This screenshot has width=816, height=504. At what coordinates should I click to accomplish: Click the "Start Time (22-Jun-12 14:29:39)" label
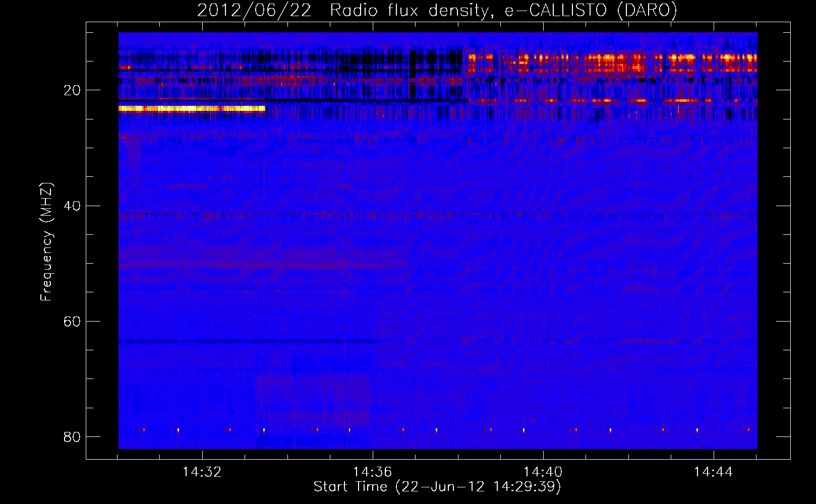click(x=437, y=487)
